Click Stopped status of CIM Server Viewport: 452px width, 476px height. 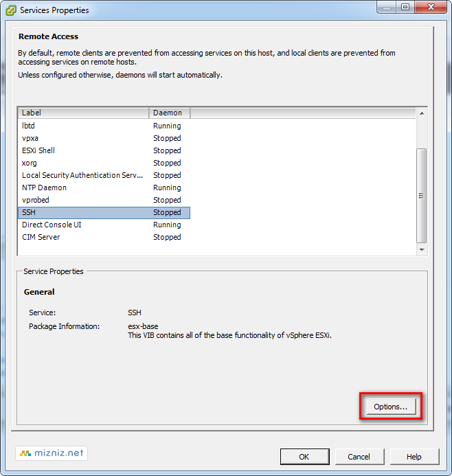[x=167, y=237]
